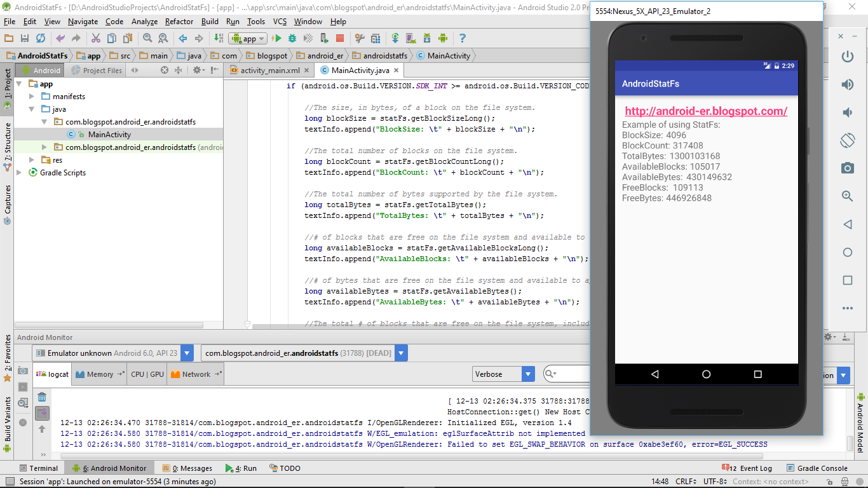Click the Save All toolbar icon

tap(25, 38)
